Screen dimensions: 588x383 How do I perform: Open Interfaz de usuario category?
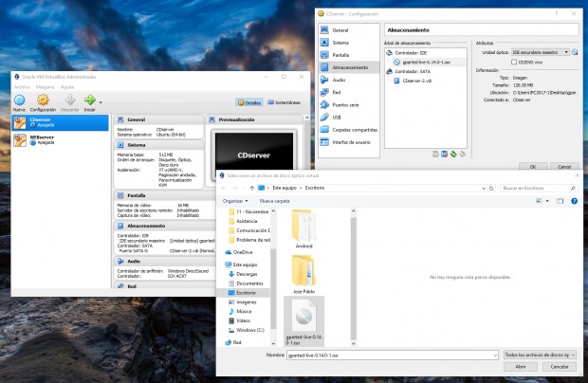(x=349, y=142)
